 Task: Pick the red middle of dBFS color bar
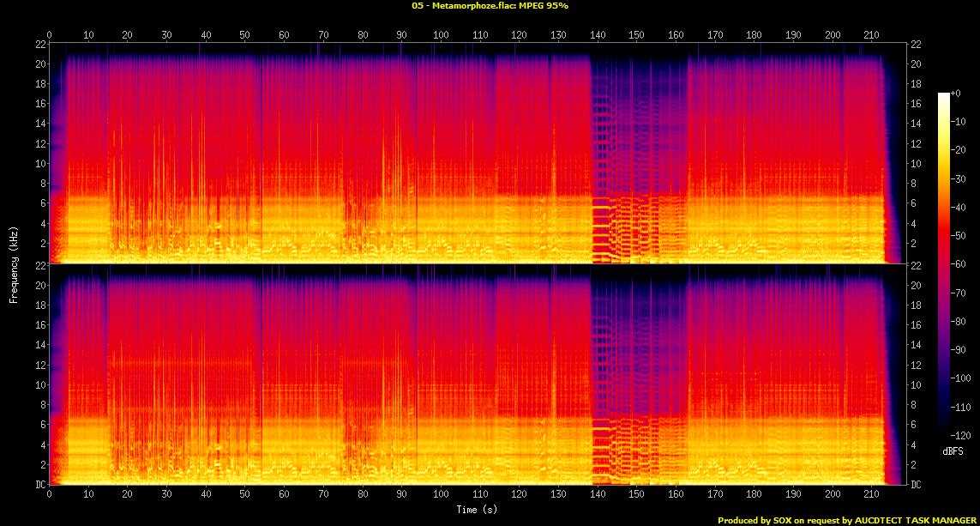tap(944, 257)
